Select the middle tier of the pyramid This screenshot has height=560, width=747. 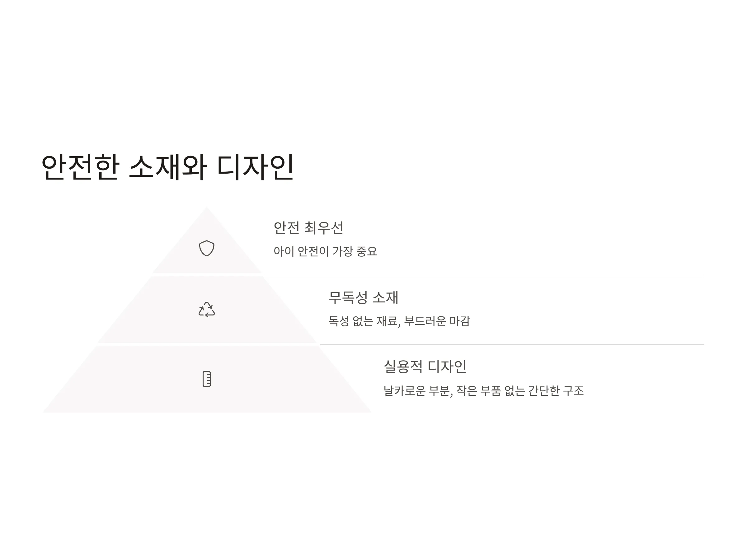tap(207, 310)
